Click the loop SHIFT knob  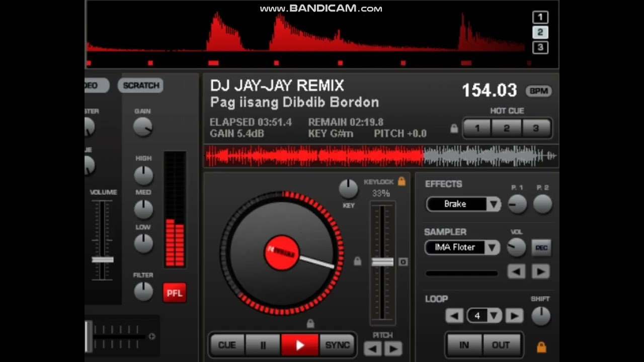coord(541,316)
